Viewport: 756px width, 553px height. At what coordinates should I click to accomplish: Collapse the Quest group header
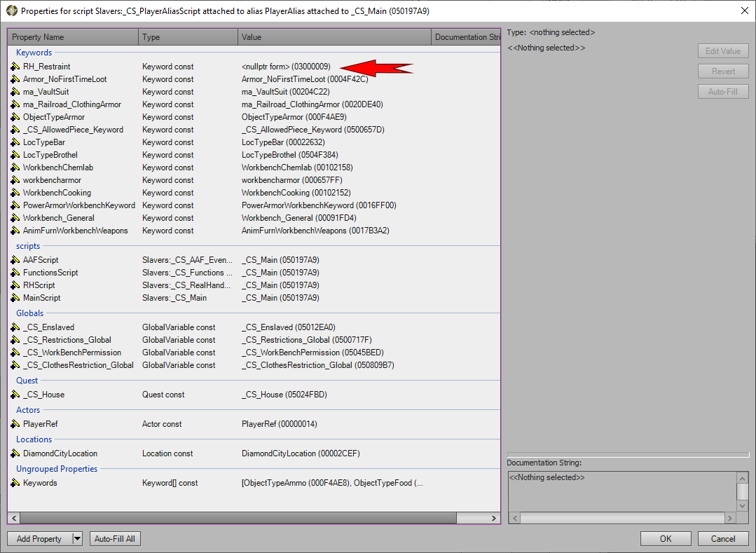tap(27, 381)
